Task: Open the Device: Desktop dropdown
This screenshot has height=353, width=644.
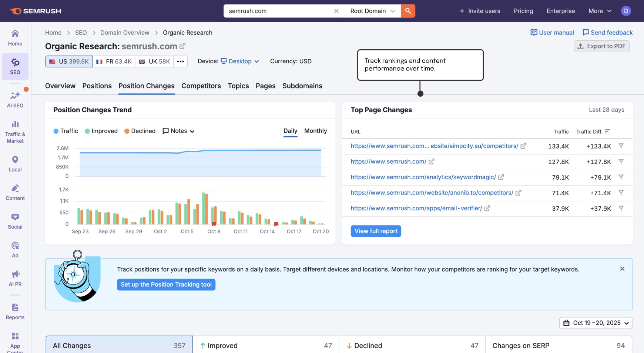Action: point(239,61)
